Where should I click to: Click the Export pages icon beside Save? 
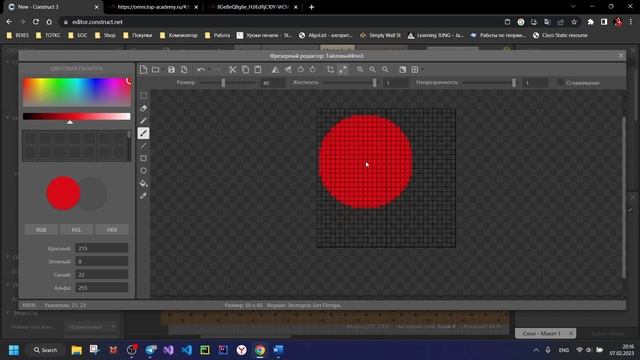click(x=184, y=70)
